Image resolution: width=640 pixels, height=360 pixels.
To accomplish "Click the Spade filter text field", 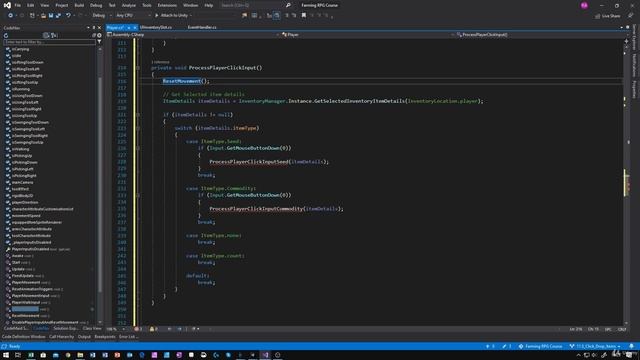I will 49,42.
